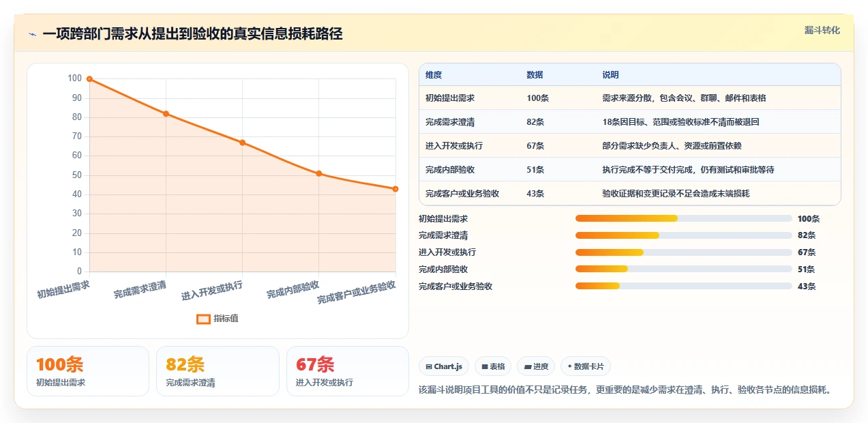Click the x-axis label 进入开发或执行
The image size is (868, 423).
click(x=212, y=291)
